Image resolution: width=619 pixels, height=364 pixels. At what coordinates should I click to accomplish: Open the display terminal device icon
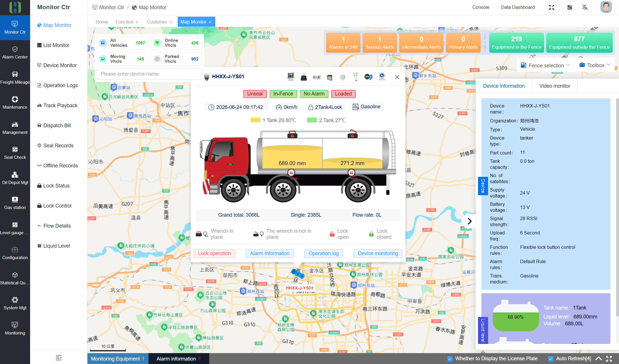pos(291,77)
